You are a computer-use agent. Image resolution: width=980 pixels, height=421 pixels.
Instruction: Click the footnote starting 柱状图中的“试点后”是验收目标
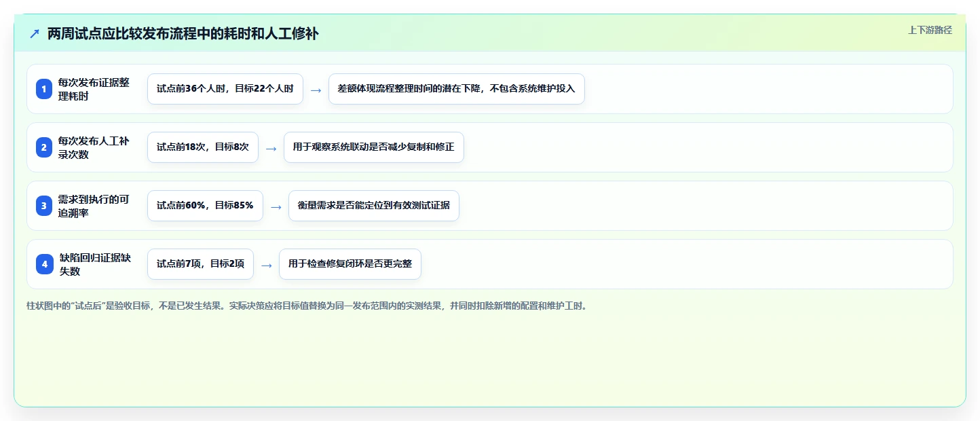(x=307, y=306)
